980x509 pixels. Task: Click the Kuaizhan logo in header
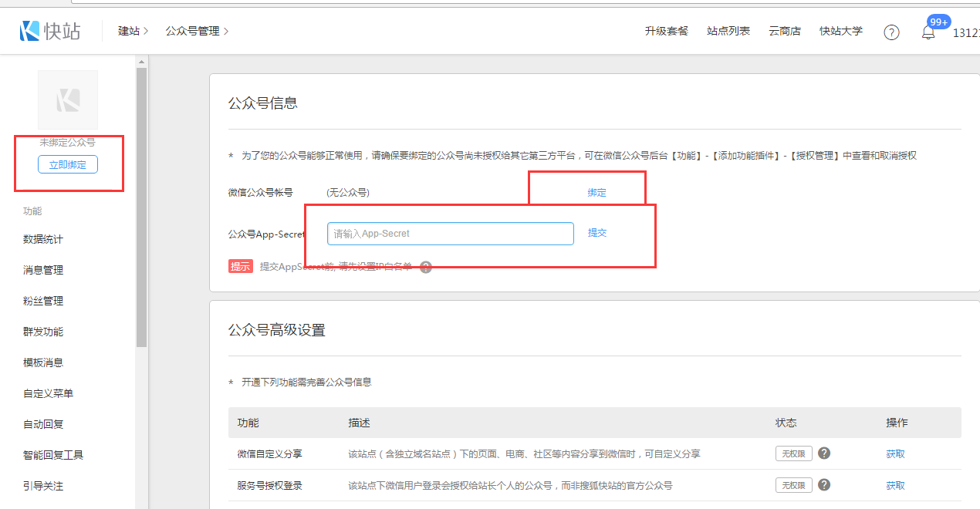coord(50,31)
